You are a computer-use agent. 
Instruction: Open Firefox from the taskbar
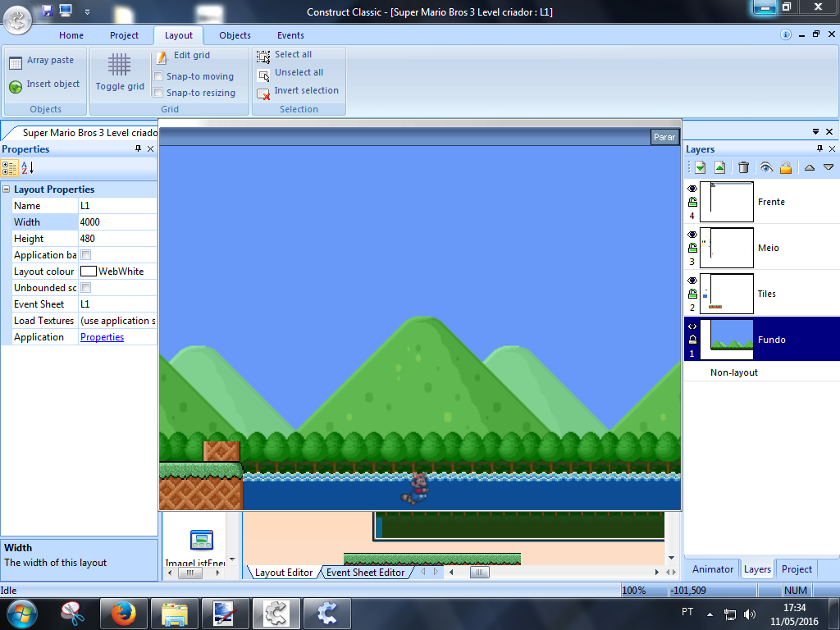(x=124, y=614)
